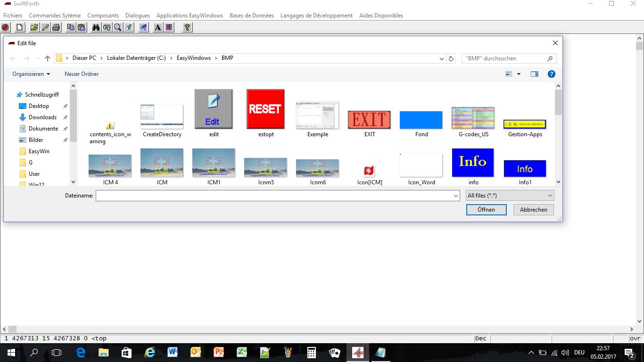Open the Langages de Développement menu
The height and width of the screenshot is (362, 644).
(316, 16)
